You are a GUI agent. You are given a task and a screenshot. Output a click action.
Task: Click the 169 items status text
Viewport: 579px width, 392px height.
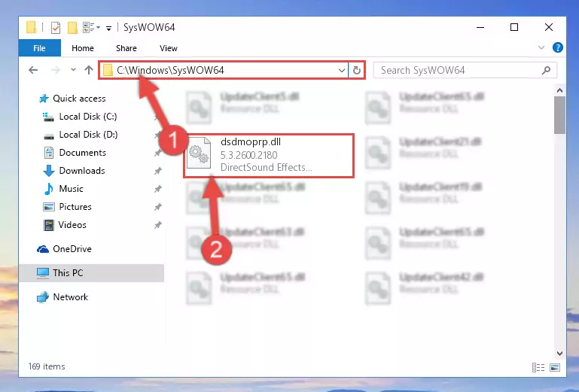point(47,366)
